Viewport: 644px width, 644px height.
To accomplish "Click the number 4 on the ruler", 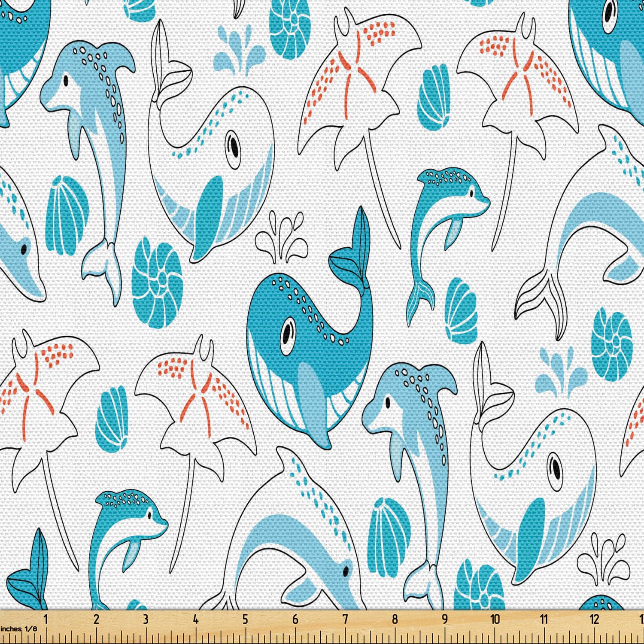I will [x=196, y=619].
